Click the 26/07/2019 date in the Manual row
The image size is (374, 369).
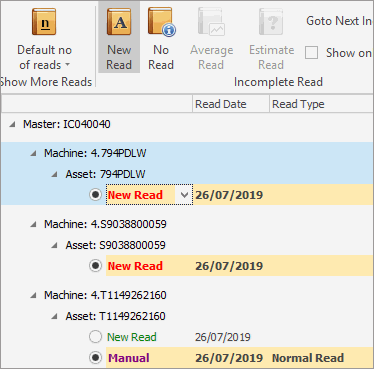coord(229,358)
